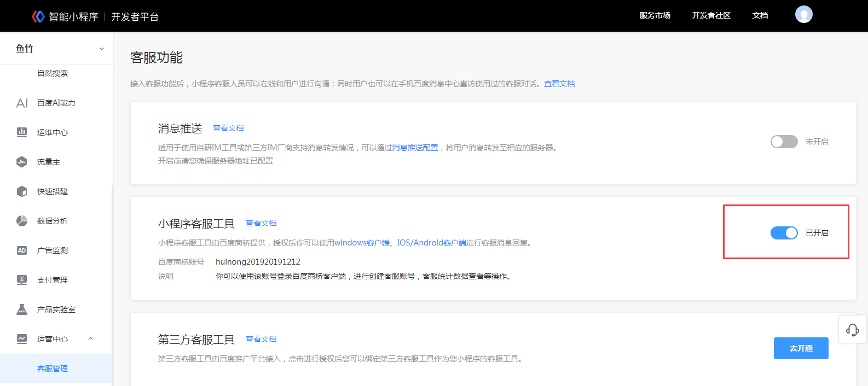Enable the 消息推送 toggle switch
The image size is (868, 386).
click(784, 142)
